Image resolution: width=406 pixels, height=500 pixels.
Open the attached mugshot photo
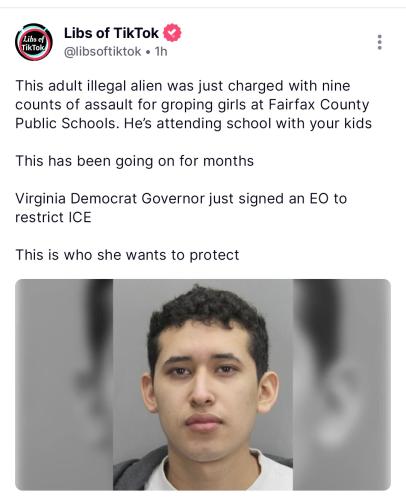click(203, 384)
